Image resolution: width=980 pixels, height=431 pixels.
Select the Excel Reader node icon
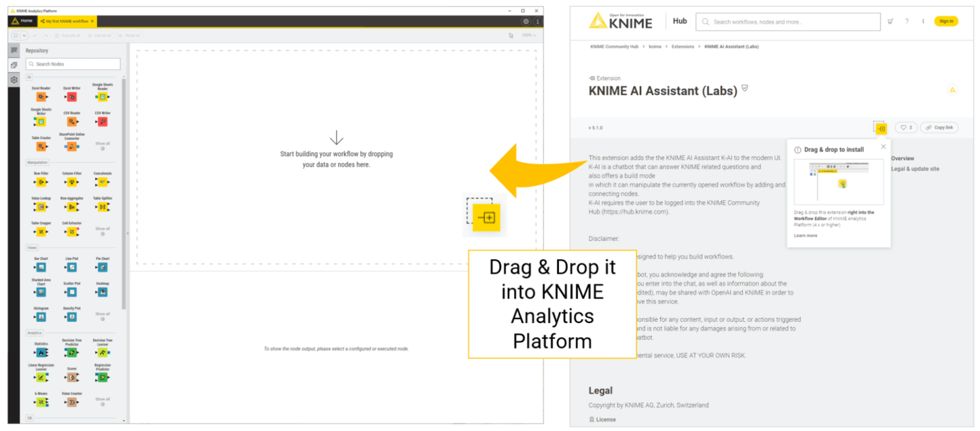coord(41,97)
